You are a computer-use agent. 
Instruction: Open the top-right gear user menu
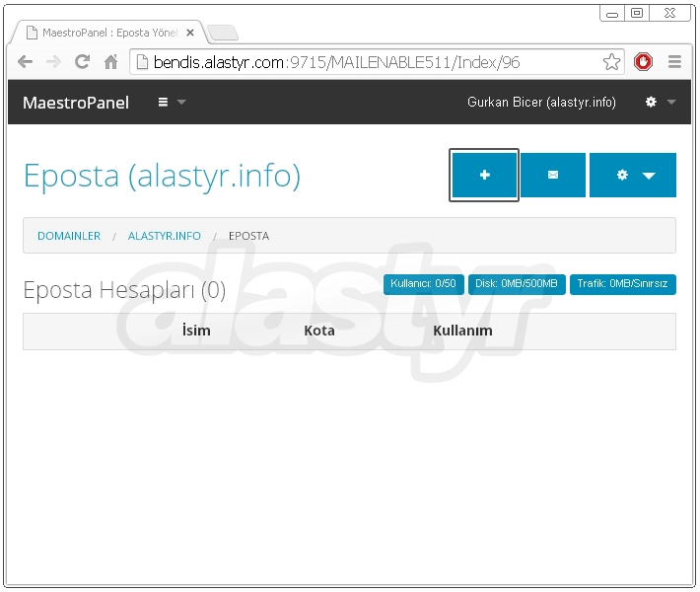coord(661,102)
